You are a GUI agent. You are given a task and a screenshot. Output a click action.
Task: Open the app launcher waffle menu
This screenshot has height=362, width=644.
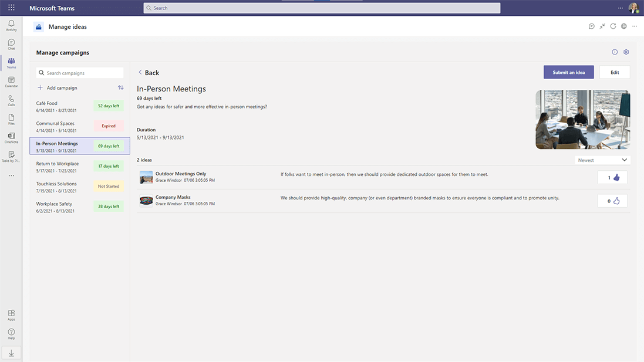point(11,8)
